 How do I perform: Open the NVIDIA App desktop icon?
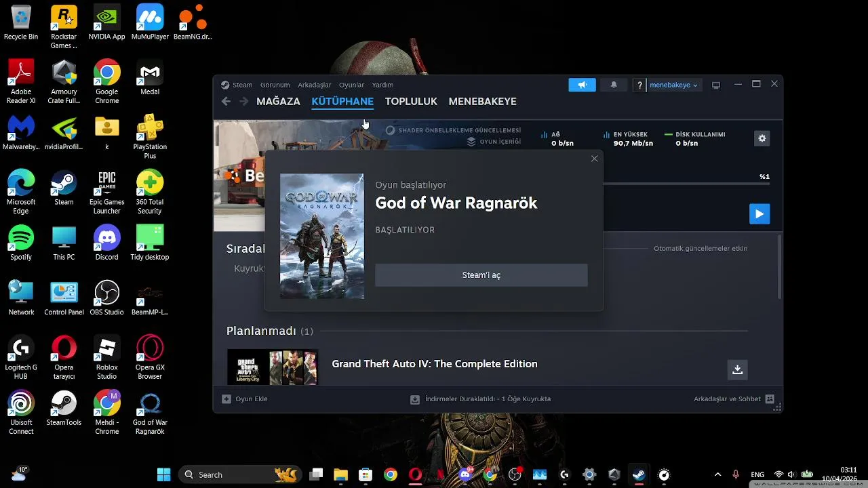coord(106,23)
